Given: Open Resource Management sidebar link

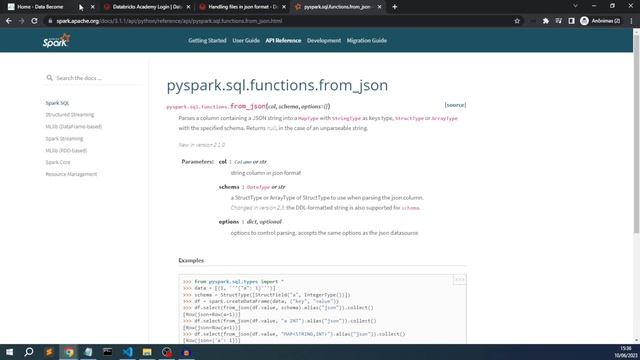Looking at the screenshot, I should pos(71,174).
